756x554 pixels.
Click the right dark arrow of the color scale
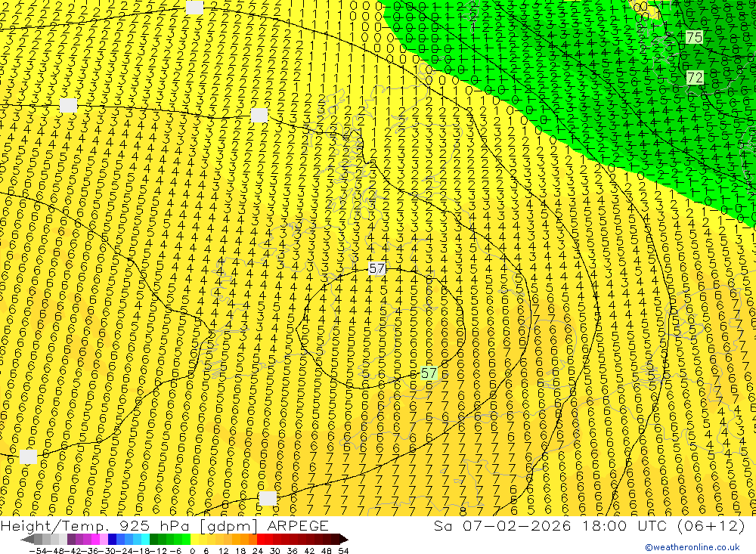click(344, 540)
